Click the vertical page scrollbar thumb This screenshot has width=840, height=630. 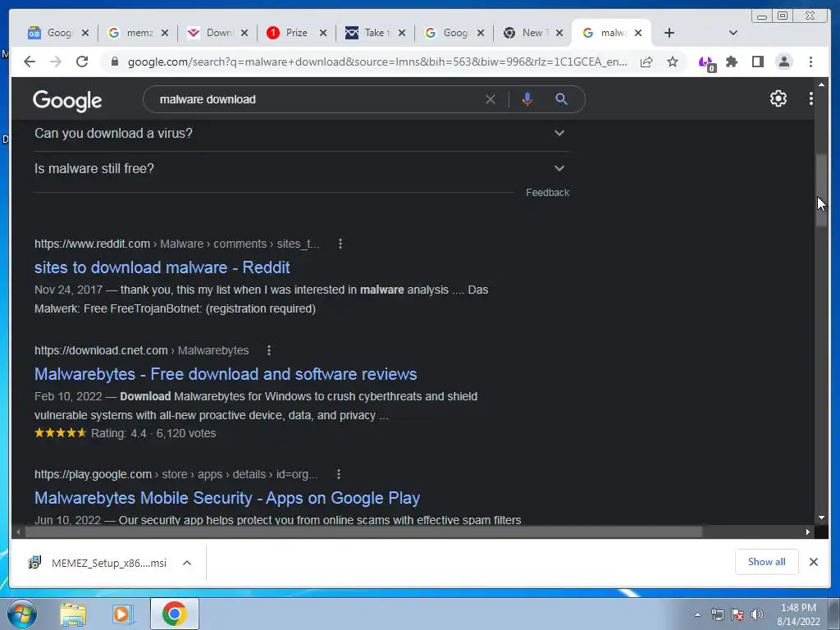click(x=821, y=190)
